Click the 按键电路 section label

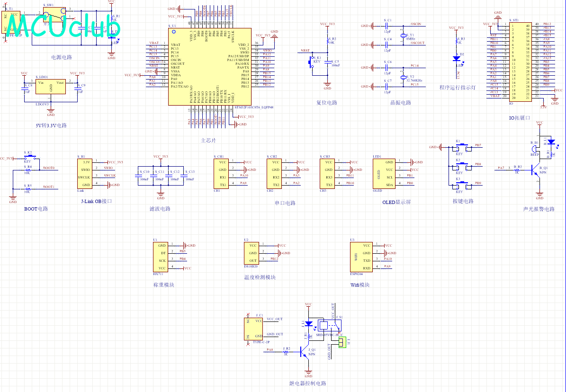click(463, 201)
